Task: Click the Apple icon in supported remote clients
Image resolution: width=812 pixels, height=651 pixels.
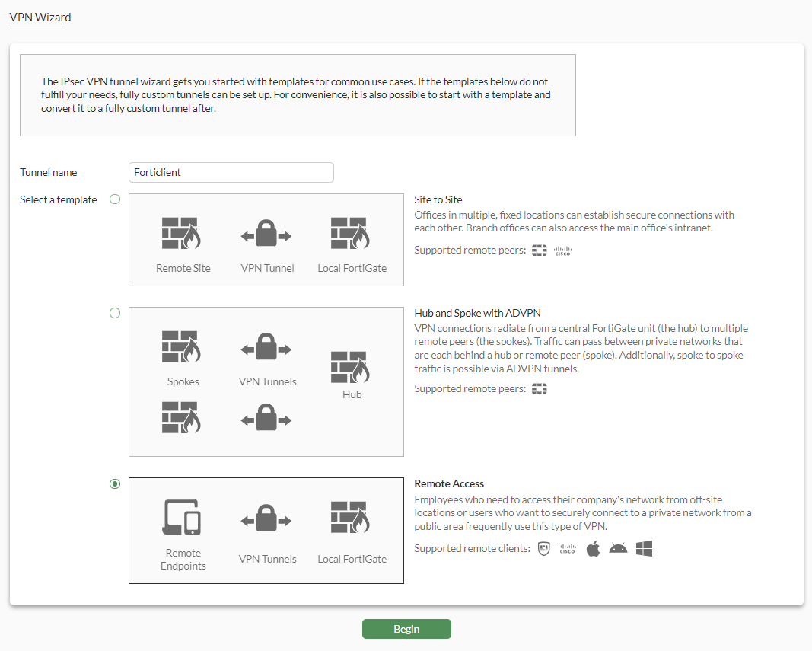Action: [593, 547]
